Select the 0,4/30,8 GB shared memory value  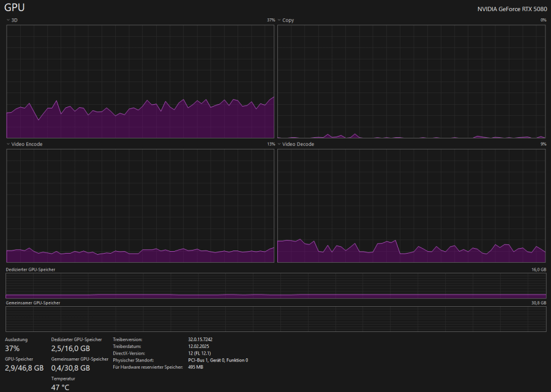tap(70, 368)
